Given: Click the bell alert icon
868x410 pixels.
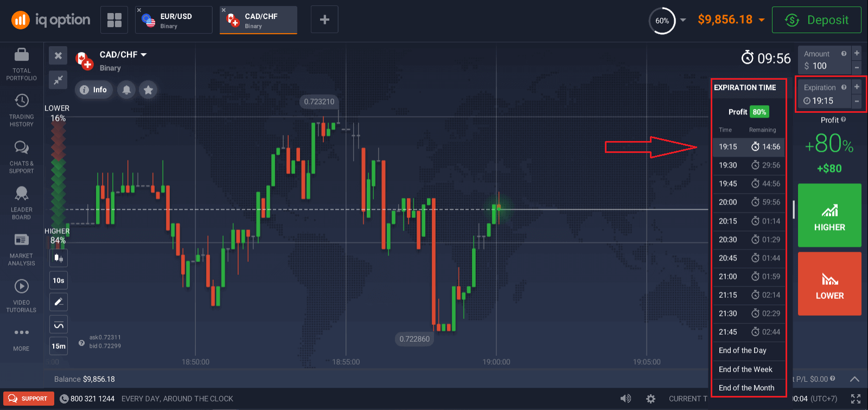Looking at the screenshot, I should click(x=126, y=89).
